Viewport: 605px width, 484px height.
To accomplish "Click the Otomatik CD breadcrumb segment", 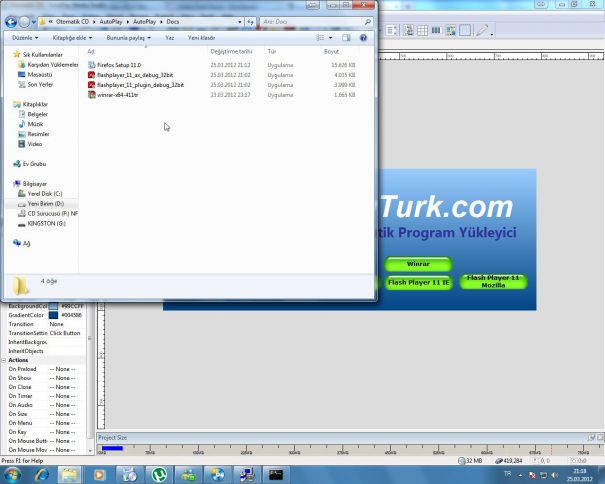I will pyautogui.click(x=72, y=22).
